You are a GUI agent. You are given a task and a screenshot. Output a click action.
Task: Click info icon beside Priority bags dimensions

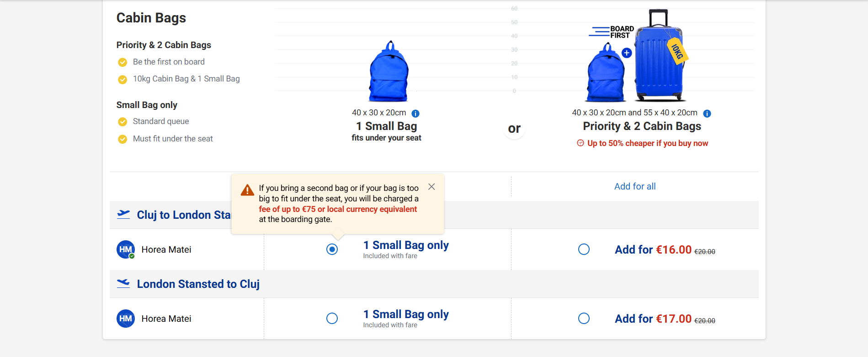707,114
